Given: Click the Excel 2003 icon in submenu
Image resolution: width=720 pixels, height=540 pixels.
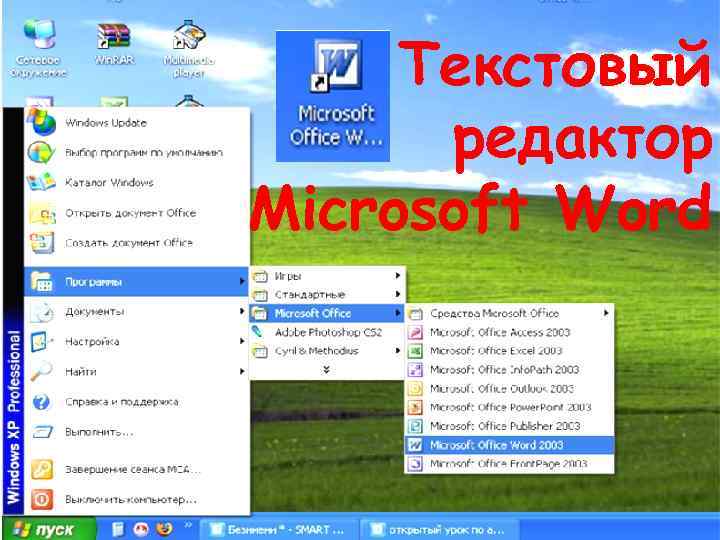Looking at the screenshot, I should [415, 351].
